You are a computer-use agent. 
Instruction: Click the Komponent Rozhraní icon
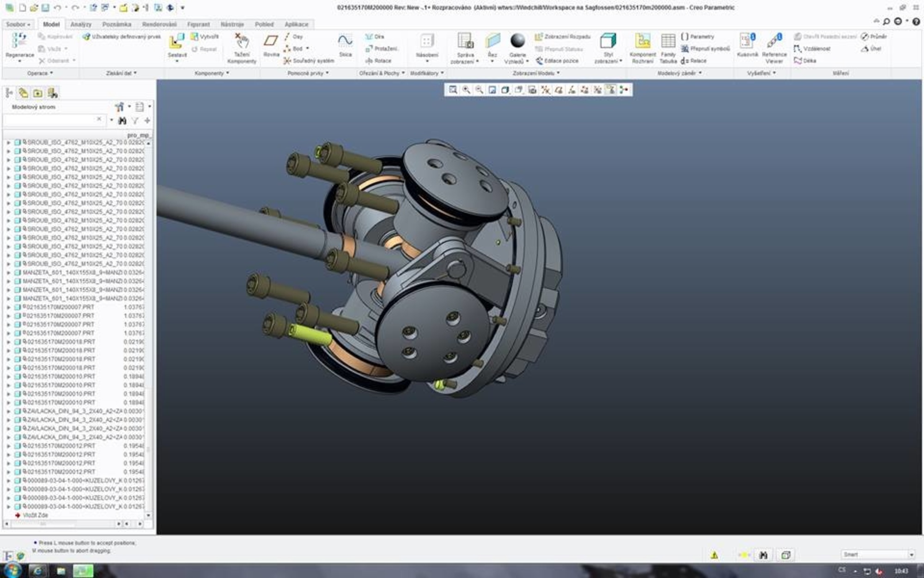pos(642,41)
